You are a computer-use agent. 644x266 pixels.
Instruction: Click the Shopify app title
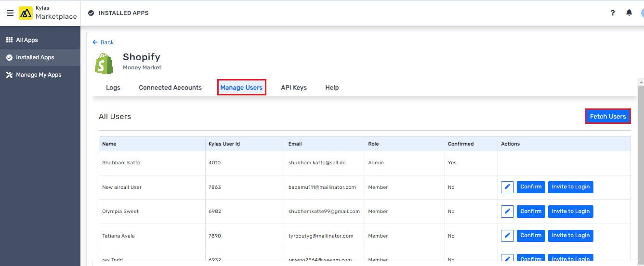[141, 57]
